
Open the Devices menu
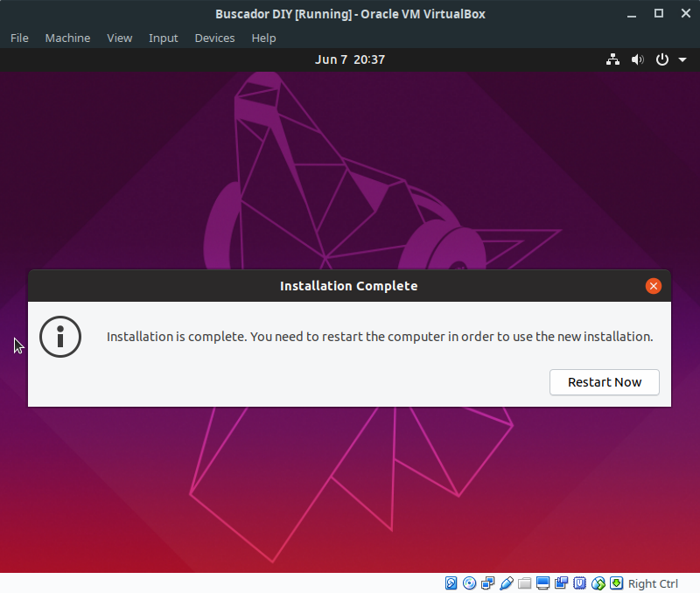coord(214,38)
